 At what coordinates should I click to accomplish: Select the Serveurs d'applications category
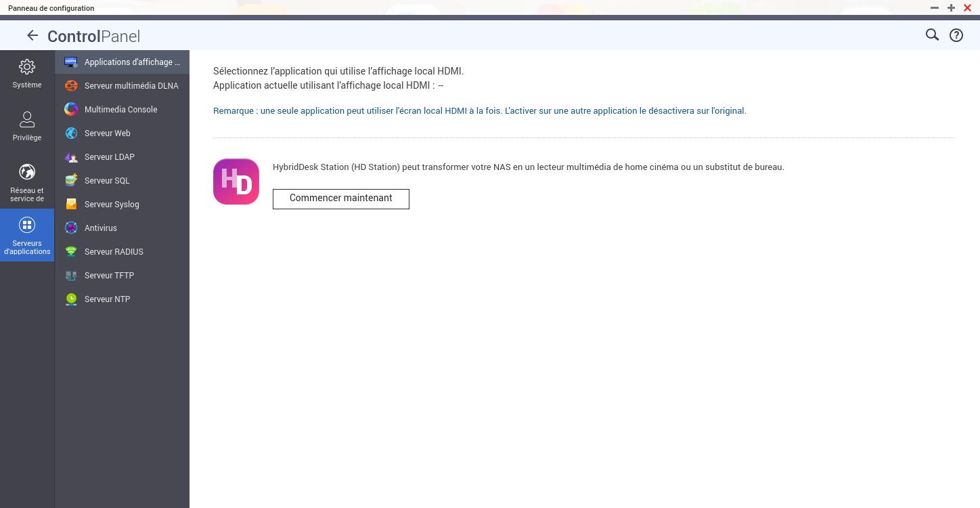pyautogui.click(x=27, y=235)
